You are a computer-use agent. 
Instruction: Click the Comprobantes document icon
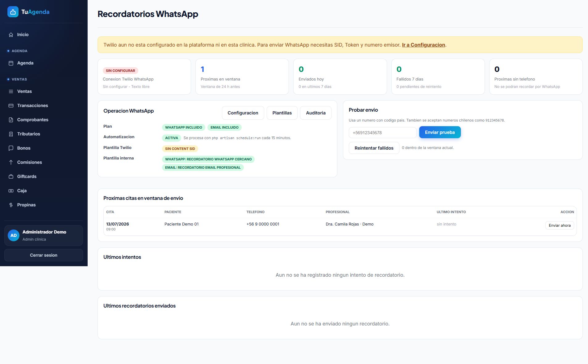[11, 120]
